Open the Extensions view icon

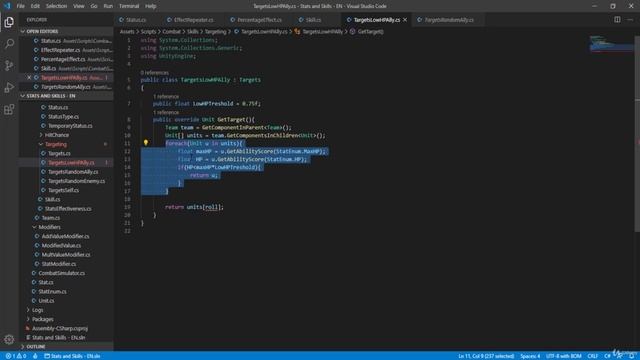[9, 109]
